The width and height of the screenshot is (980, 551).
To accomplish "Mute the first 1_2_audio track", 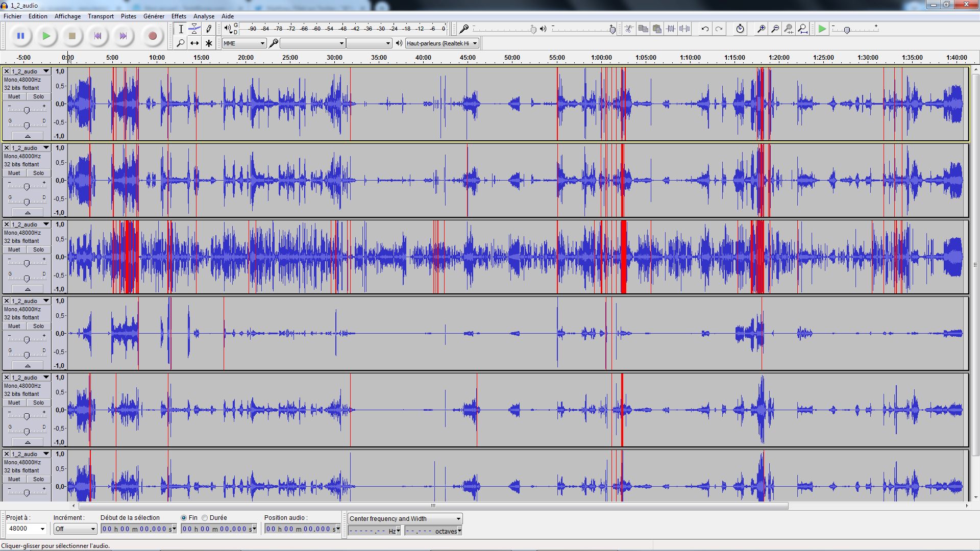I will coord(14,96).
